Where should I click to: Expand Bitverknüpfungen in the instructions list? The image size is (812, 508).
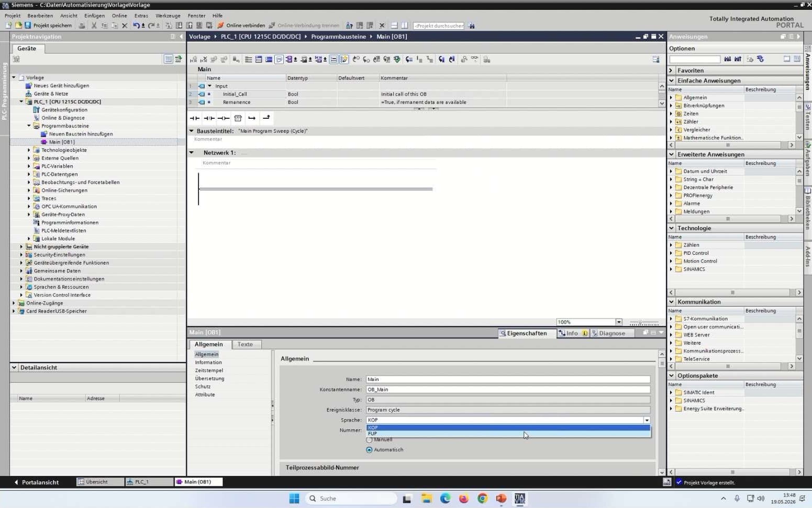click(671, 106)
